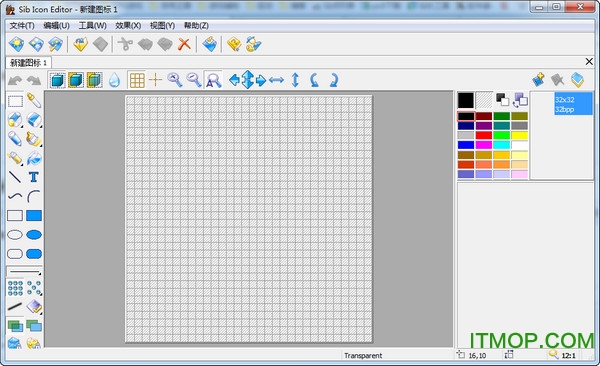Toggle the pixel grid display

click(x=137, y=80)
